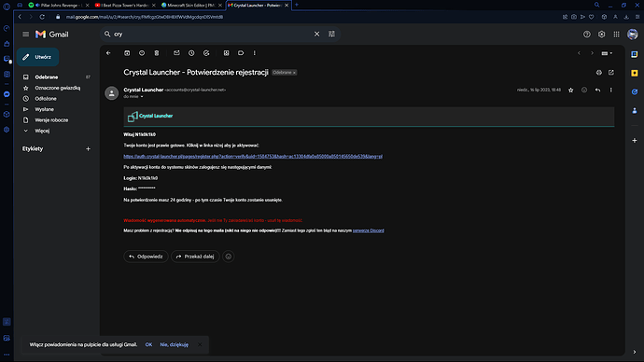Open Gmail support help icon

(587, 35)
